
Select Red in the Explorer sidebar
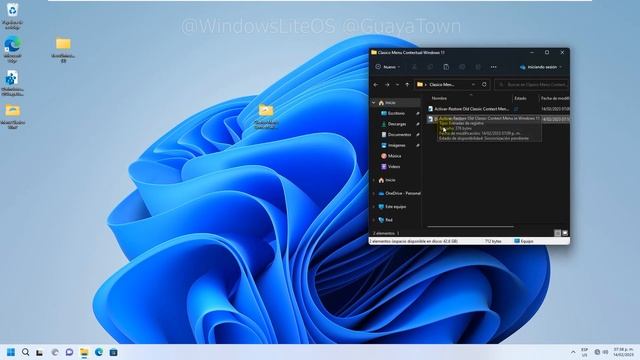click(389, 220)
